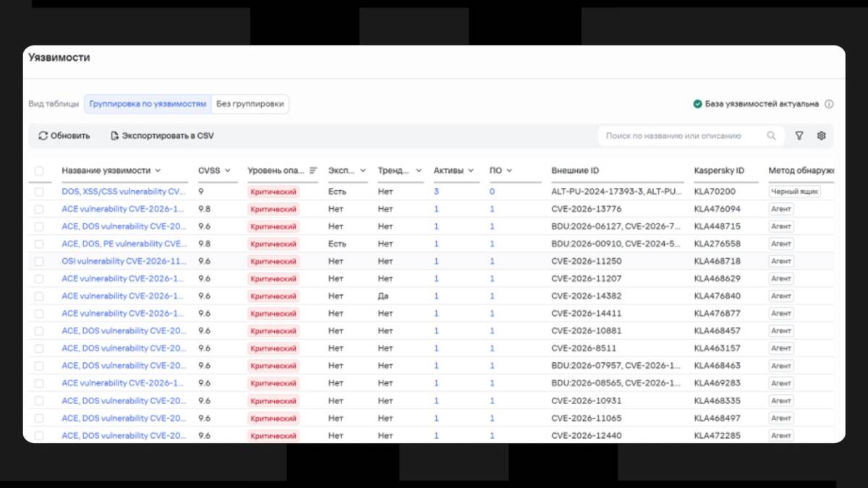
Task: Open DOS, XSS/CSS vulnerability link
Action: click(124, 192)
